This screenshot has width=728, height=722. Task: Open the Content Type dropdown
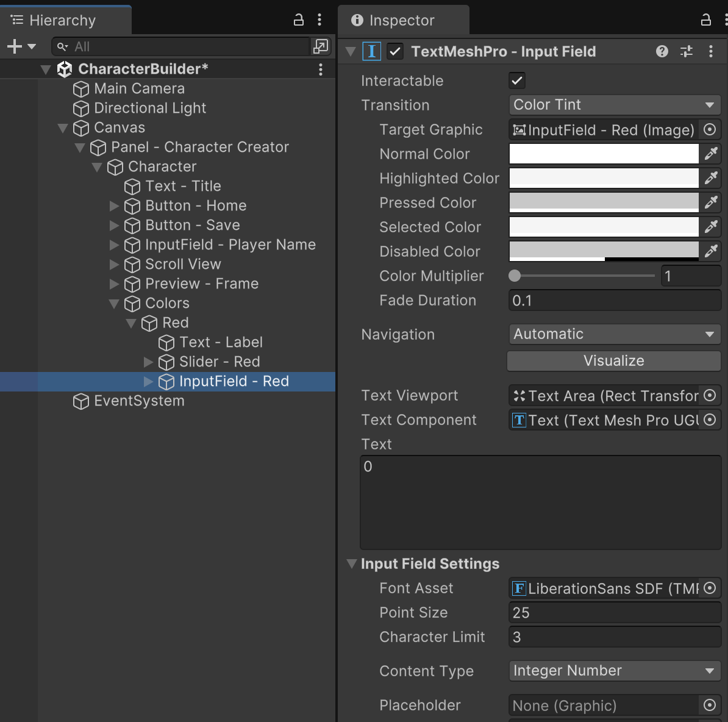(615, 671)
